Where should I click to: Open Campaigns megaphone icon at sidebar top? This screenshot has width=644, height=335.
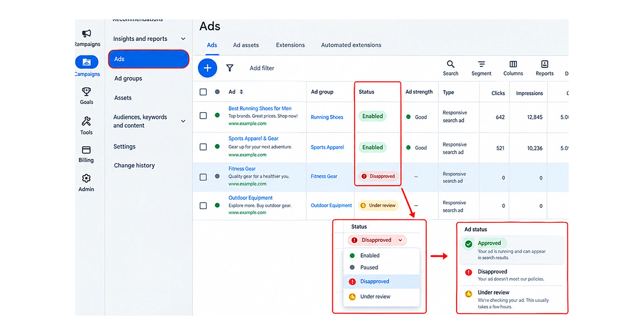(x=86, y=33)
